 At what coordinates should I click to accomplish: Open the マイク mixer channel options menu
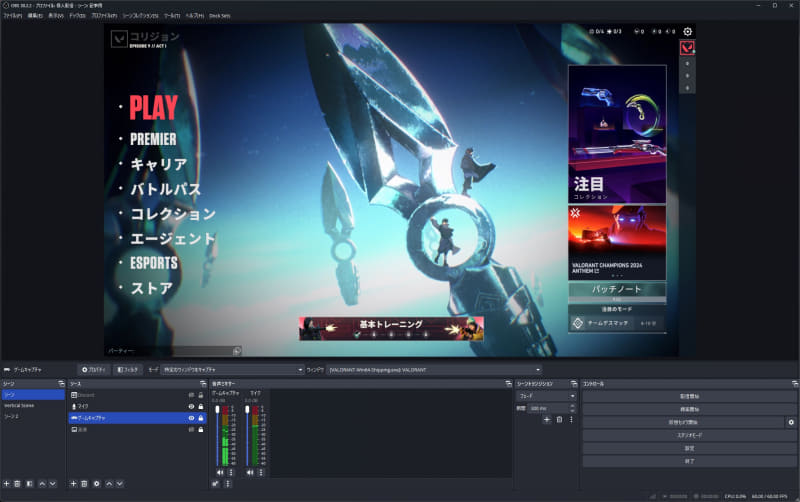tap(261, 472)
